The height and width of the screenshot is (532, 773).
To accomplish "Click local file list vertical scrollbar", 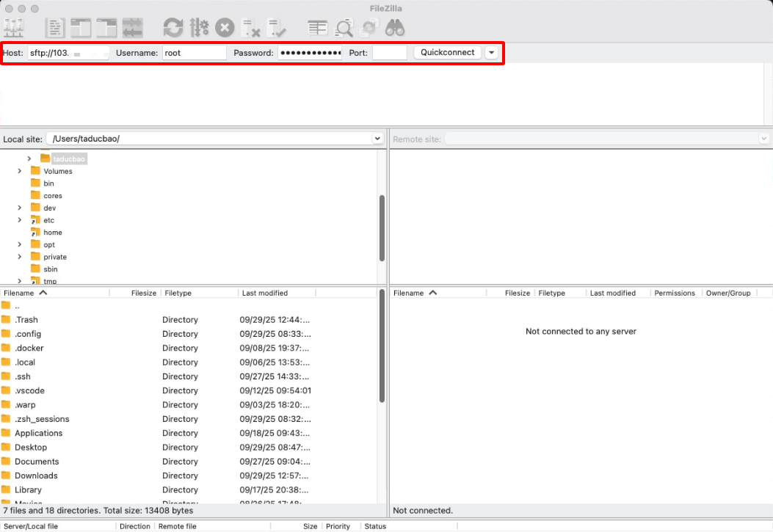I will pyautogui.click(x=382, y=346).
